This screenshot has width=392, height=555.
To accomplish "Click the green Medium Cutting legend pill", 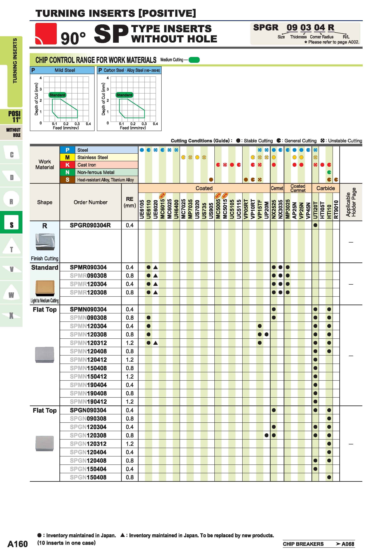I will (194, 60).
